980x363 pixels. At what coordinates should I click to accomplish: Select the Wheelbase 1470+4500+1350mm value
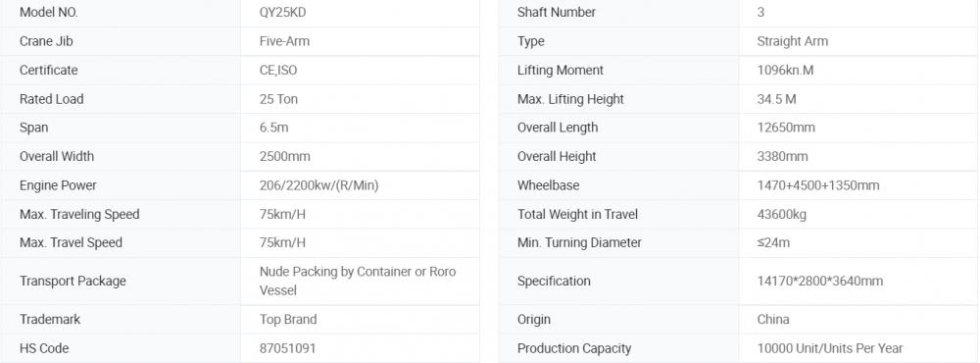click(x=818, y=185)
